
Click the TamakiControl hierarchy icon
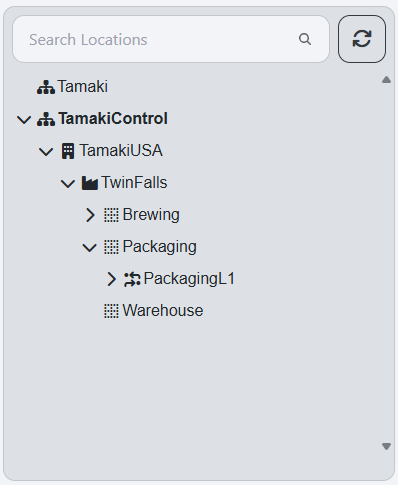click(46, 119)
